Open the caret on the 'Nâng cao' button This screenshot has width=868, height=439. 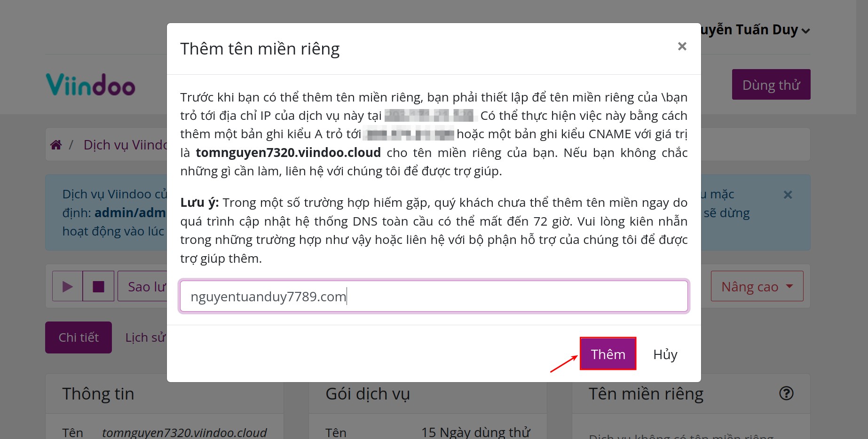coord(789,286)
